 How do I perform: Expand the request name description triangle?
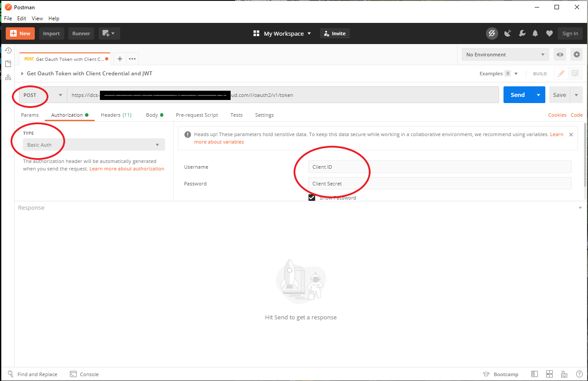(22, 74)
